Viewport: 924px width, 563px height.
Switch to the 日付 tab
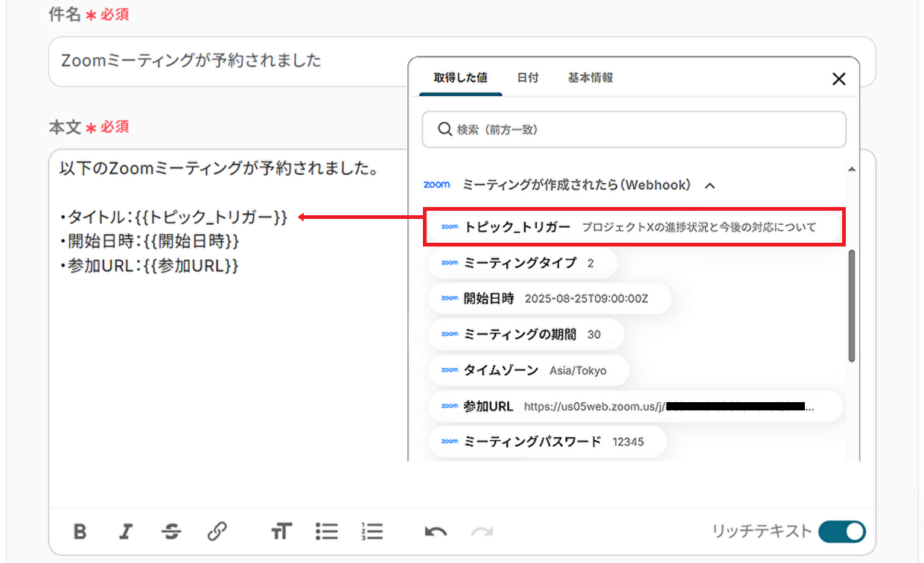pos(528,77)
